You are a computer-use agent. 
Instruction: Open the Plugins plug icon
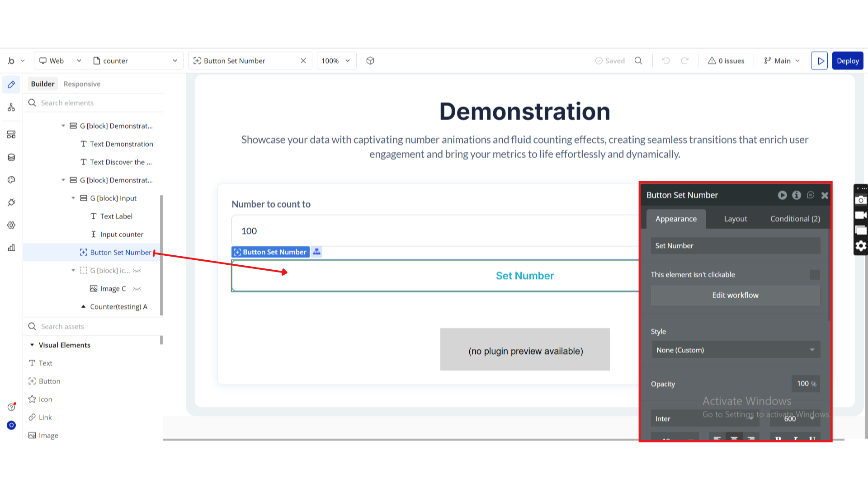[x=11, y=202]
